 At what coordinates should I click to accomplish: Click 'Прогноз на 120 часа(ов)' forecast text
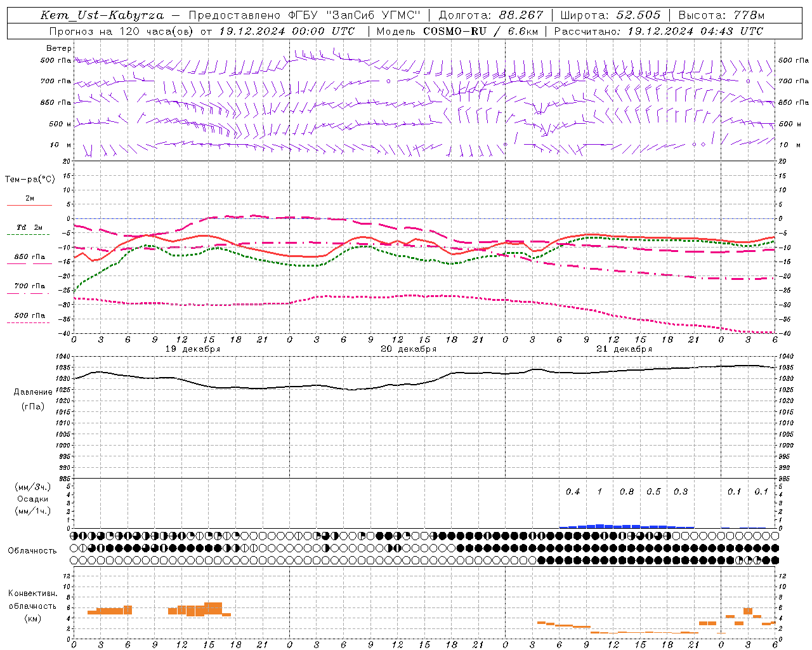[122, 31]
